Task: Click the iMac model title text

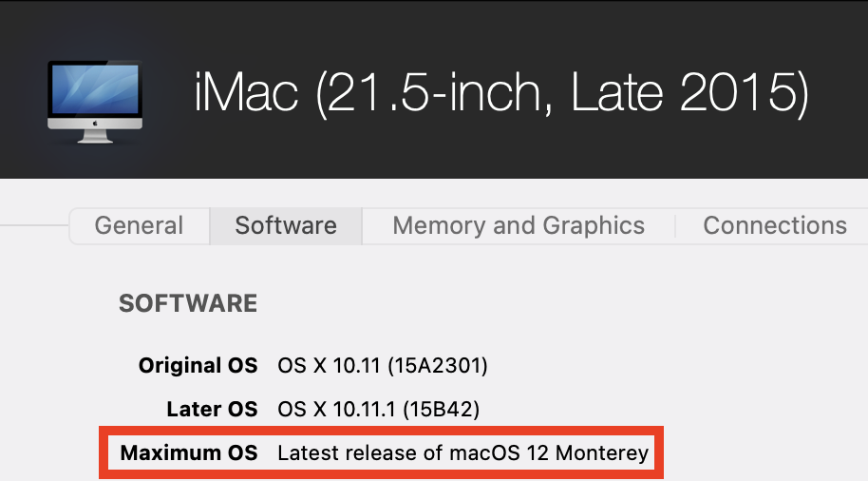Action: click(500, 95)
